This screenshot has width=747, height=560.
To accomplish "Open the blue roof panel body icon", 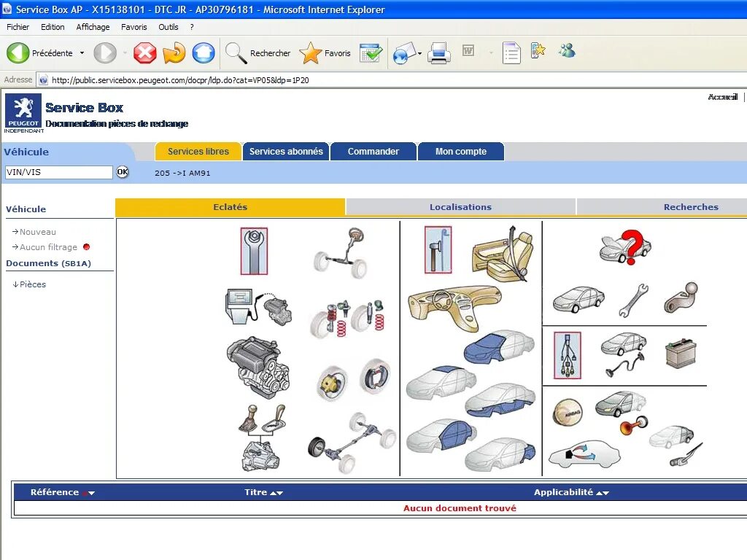I will [x=441, y=383].
